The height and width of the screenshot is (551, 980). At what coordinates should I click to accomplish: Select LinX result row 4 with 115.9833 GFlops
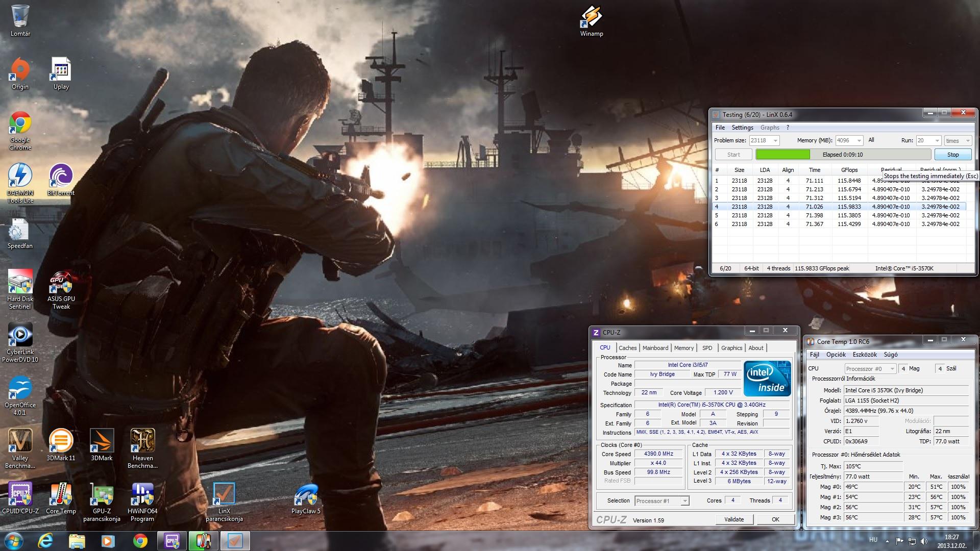click(839, 207)
